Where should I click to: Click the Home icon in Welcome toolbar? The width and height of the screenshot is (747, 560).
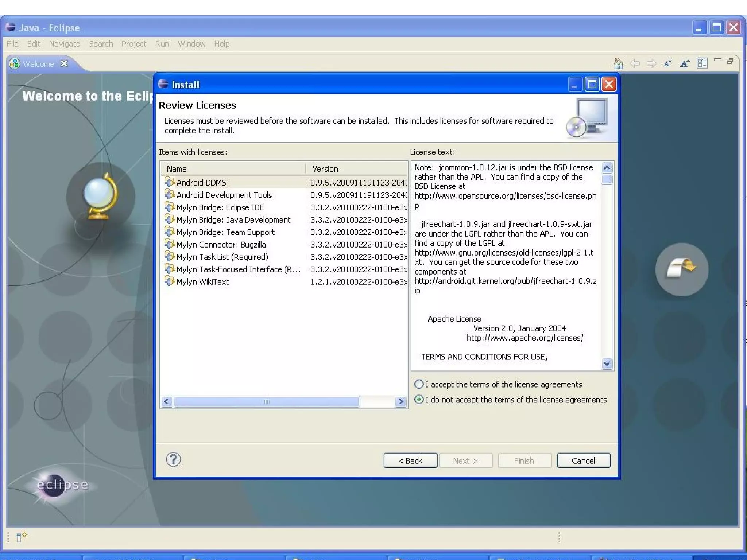tap(618, 64)
